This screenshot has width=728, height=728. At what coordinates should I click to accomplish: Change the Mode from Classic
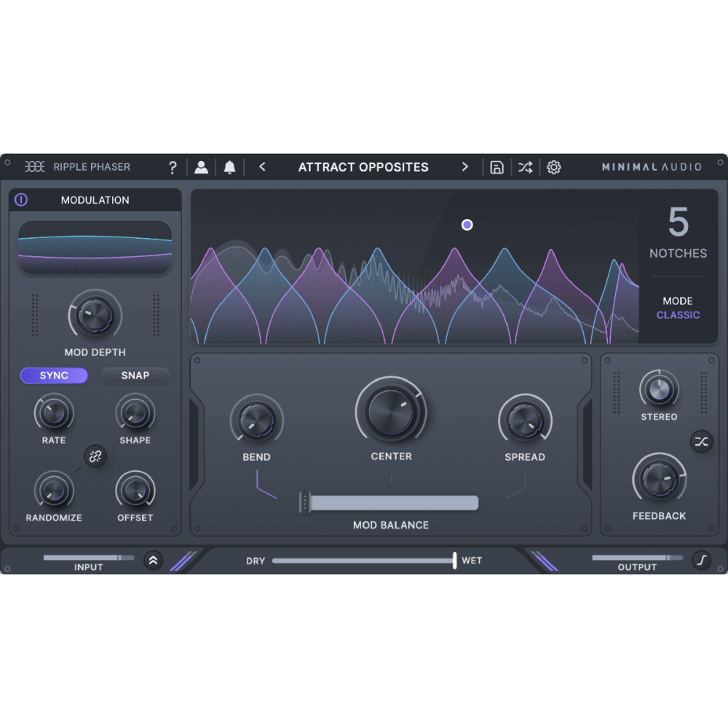tap(678, 314)
